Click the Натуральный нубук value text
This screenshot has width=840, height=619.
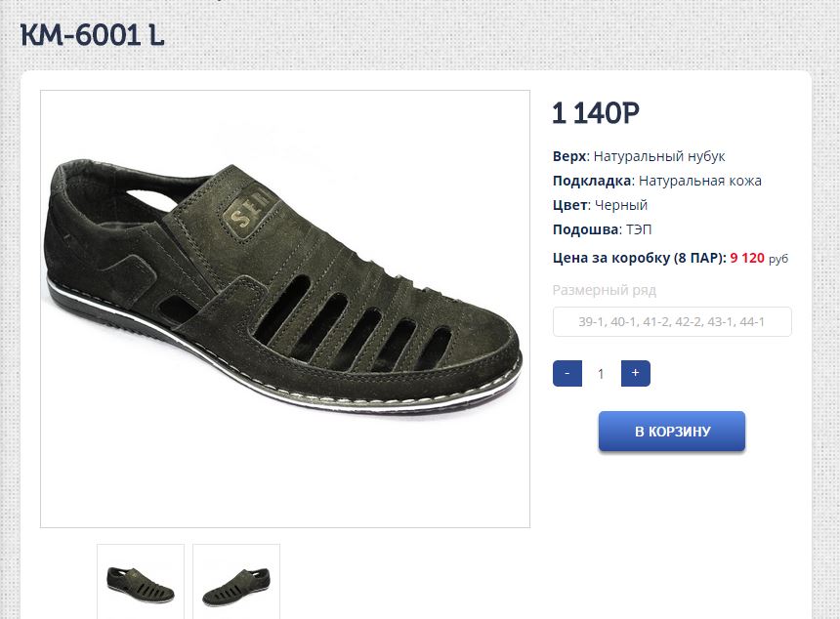click(x=659, y=156)
